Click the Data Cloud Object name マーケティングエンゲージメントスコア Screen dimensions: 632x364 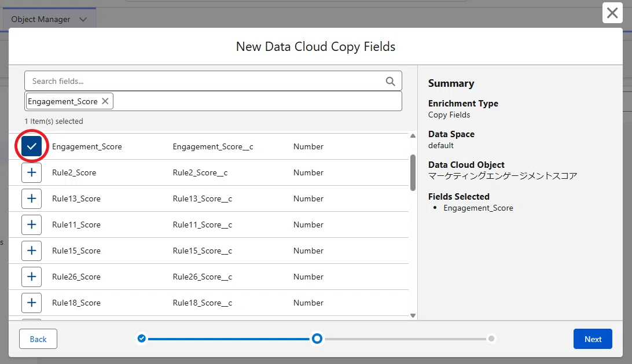tap(502, 176)
